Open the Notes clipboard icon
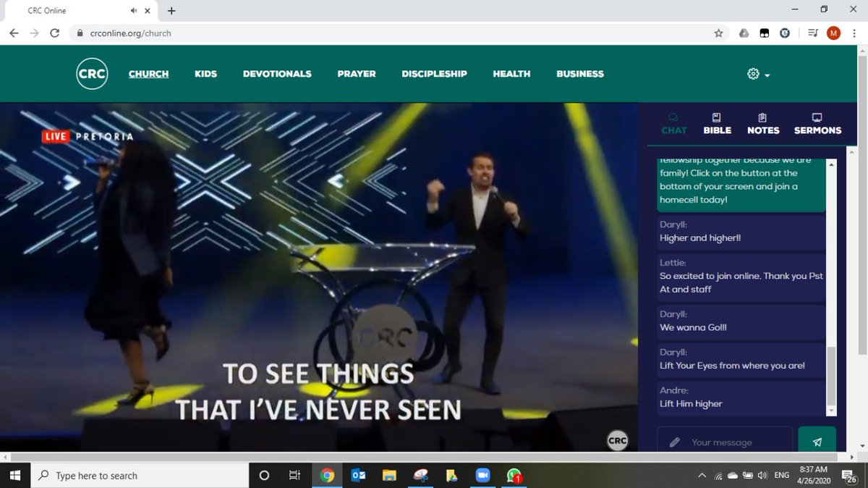 pyautogui.click(x=762, y=118)
